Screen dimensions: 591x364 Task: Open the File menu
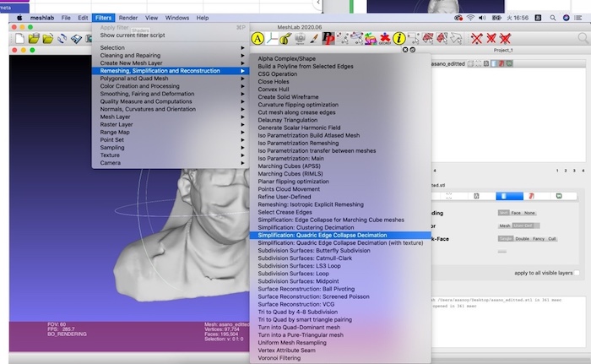click(66, 18)
